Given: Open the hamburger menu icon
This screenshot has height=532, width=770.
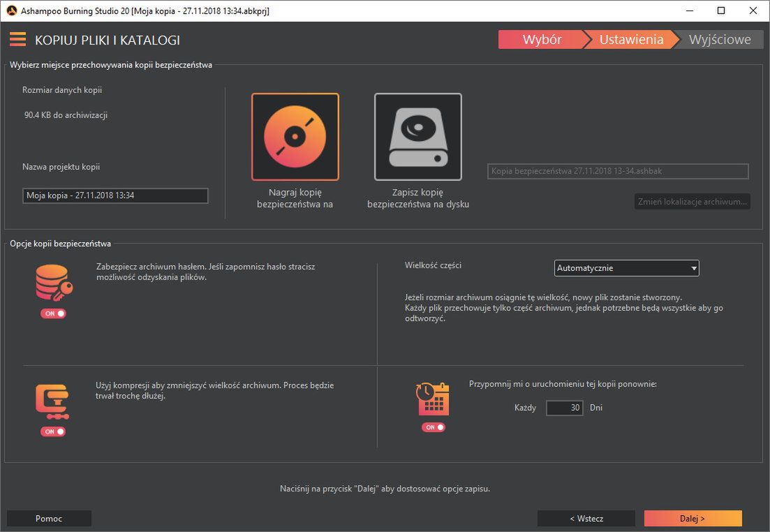Looking at the screenshot, I should [x=17, y=39].
